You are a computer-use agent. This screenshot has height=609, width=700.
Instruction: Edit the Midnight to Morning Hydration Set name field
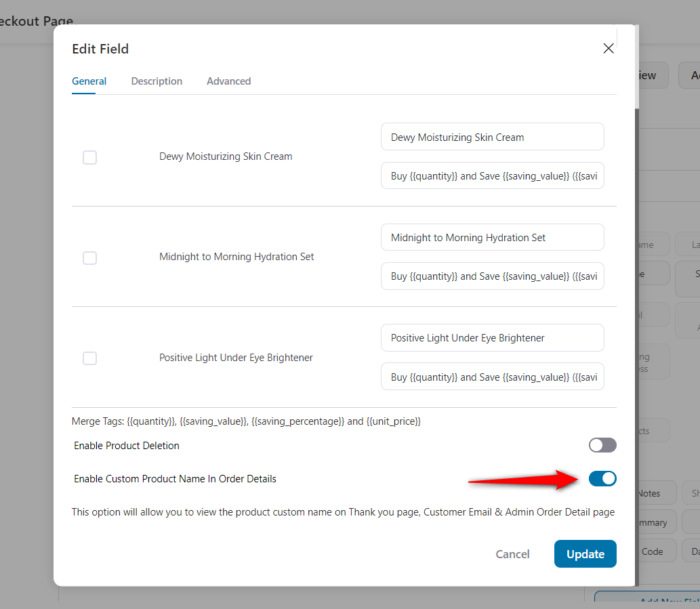[x=492, y=237]
